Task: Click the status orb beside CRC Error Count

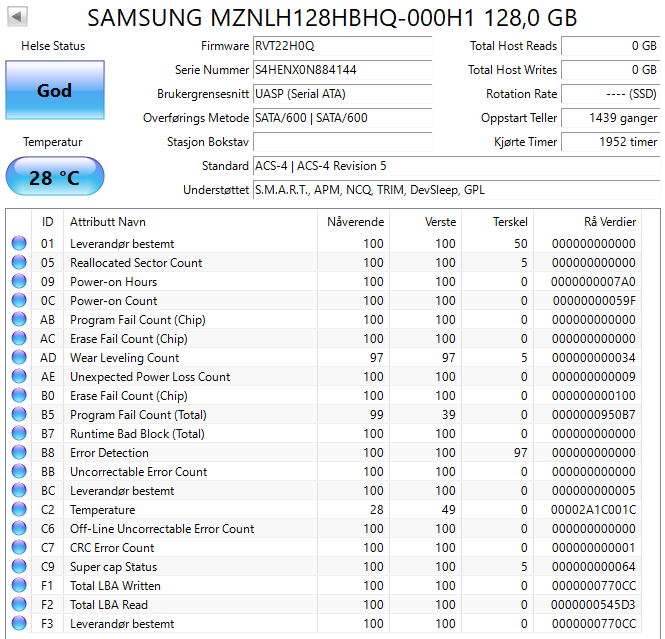Action: click(19, 548)
